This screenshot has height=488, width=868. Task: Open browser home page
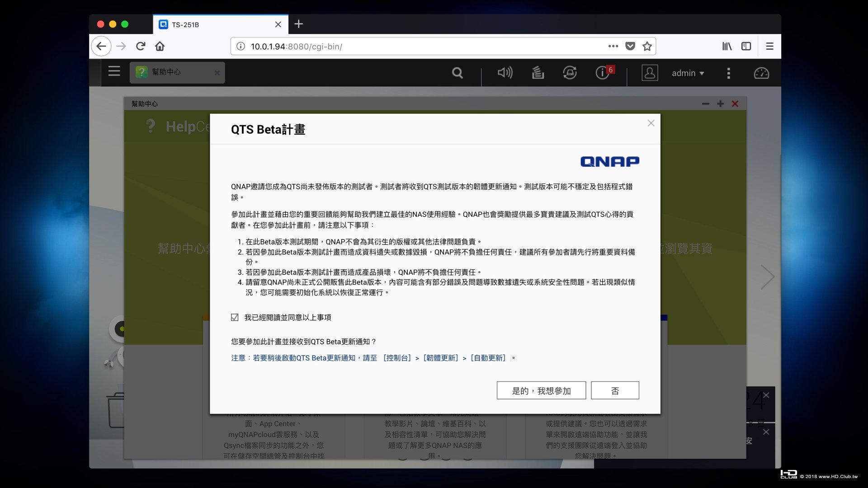click(160, 46)
